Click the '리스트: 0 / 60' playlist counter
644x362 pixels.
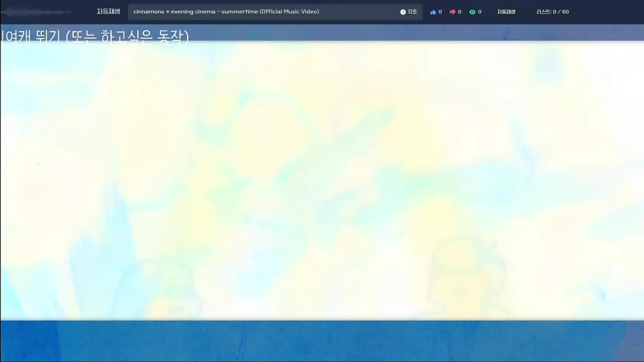(553, 12)
